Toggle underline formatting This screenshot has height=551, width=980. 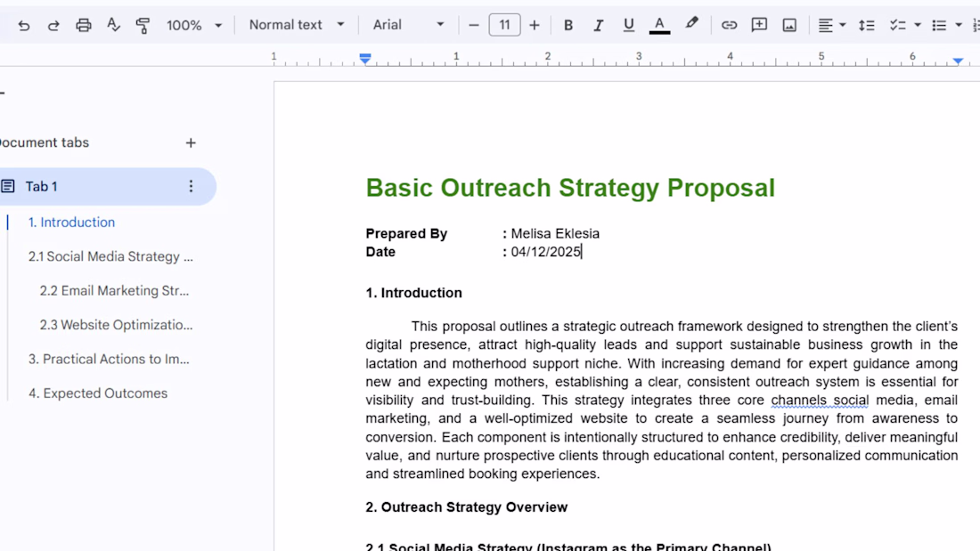click(629, 25)
